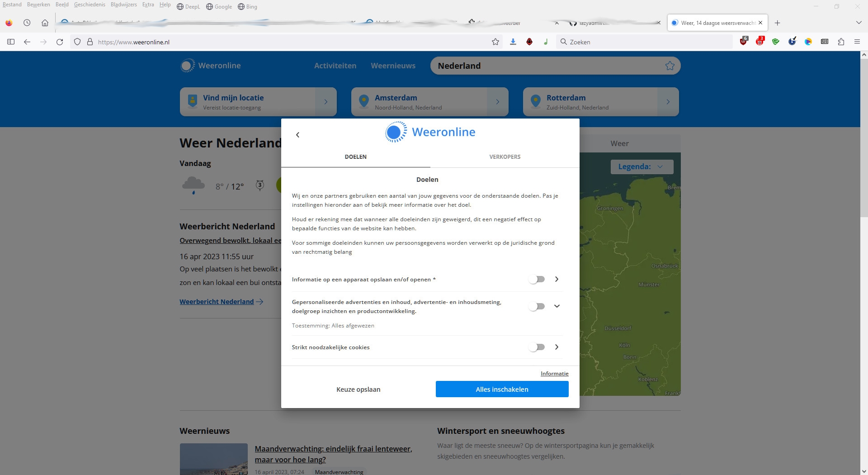Viewport: 868px width, 475px height.
Task: Click the Zoeken search field
Action: tap(644, 42)
